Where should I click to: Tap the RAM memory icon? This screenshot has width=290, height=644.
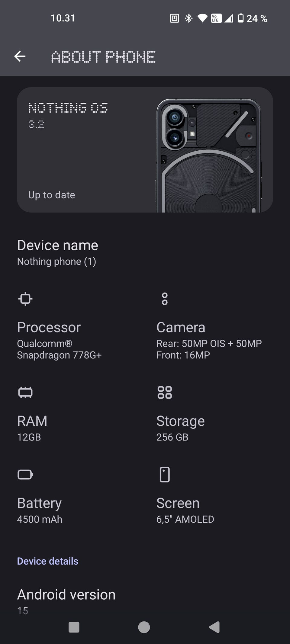25,392
